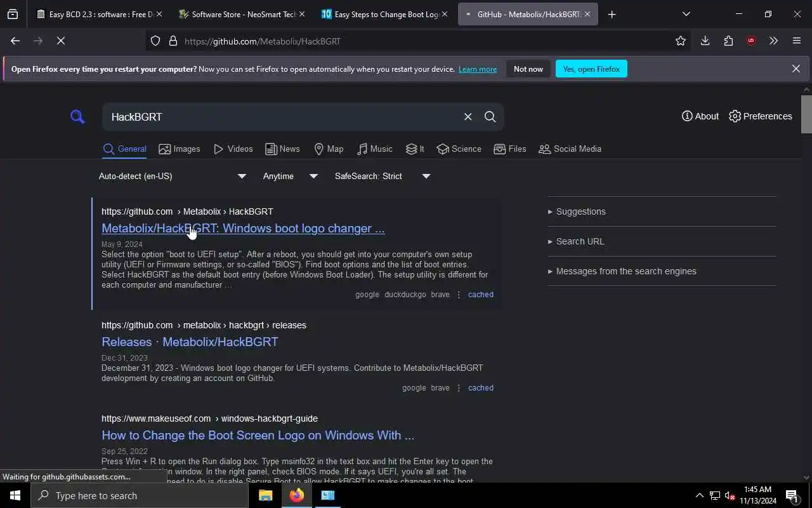
Task: Switch to Videos search category
Action: (233, 149)
